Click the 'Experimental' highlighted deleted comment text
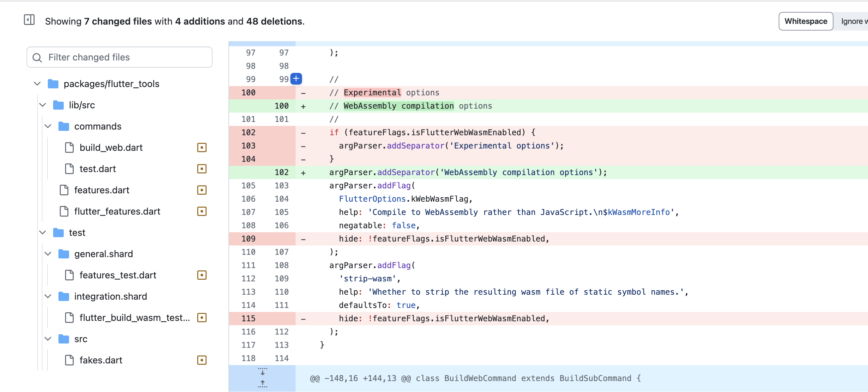This screenshot has width=868, height=392. [x=372, y=92]
